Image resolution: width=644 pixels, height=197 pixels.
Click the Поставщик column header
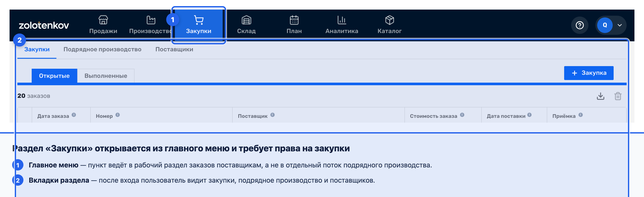click(x=253, y=116)
